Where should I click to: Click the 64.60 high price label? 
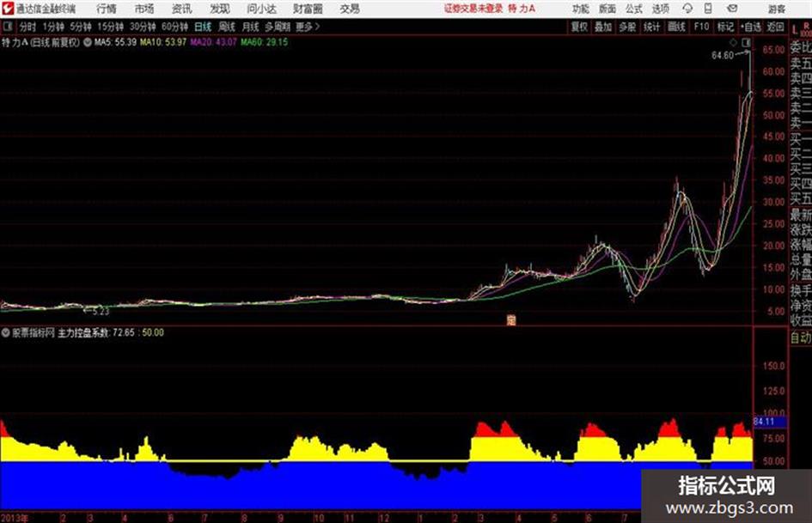click(722, 56)
